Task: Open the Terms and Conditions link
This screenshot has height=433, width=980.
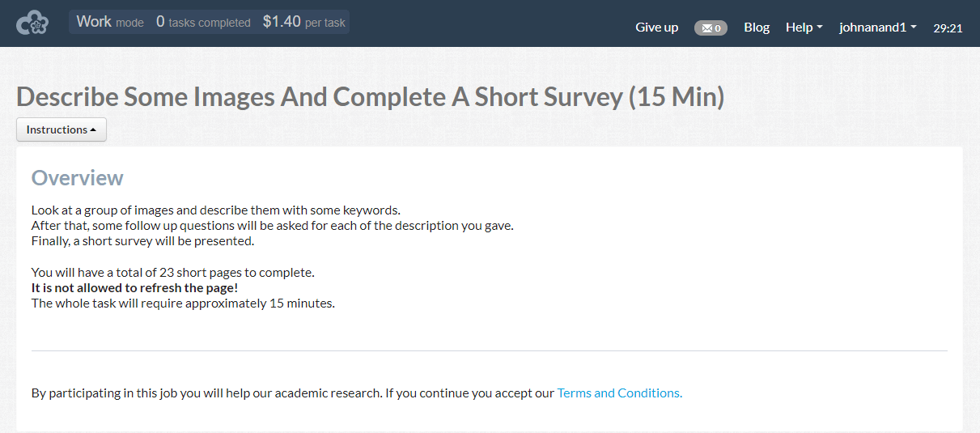Action: coord(620,393)
